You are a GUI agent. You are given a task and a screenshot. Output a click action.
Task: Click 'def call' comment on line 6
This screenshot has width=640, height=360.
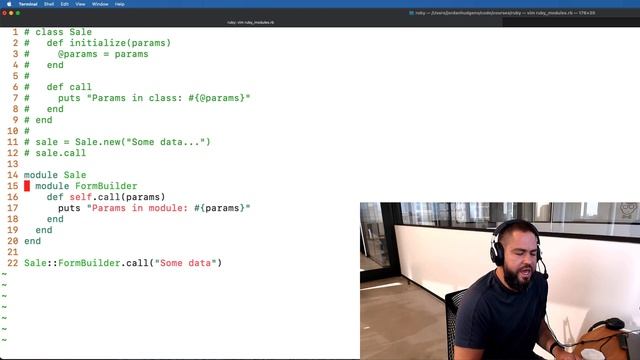tap(69, 87)
